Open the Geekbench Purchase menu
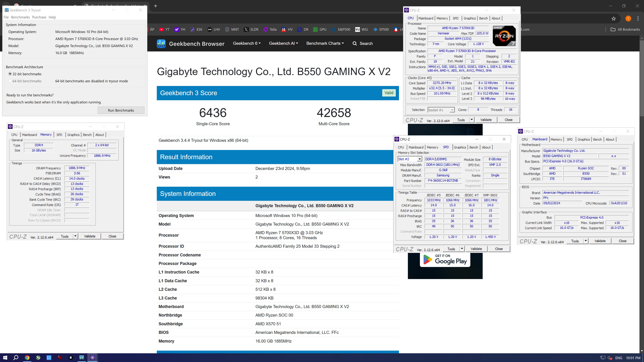This screenshot has width=644, height=362. point(39,17)
